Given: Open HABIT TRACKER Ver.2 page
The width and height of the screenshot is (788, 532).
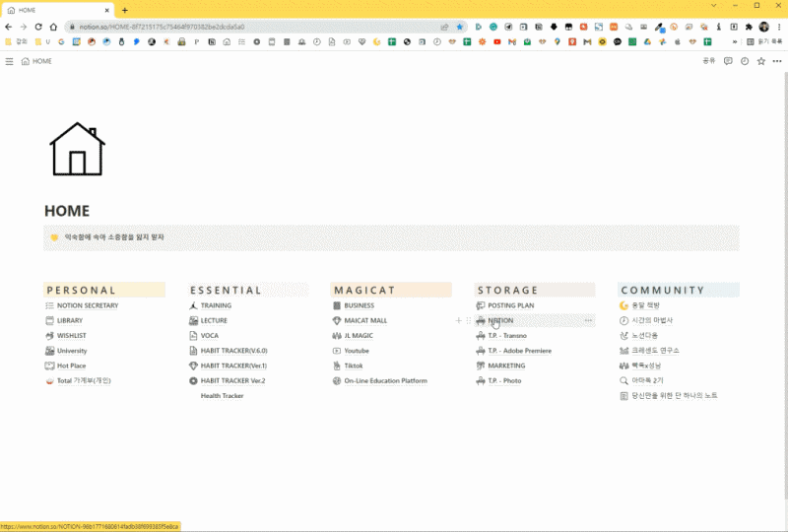Looking at the screenshot, I should tap(233, 380).
